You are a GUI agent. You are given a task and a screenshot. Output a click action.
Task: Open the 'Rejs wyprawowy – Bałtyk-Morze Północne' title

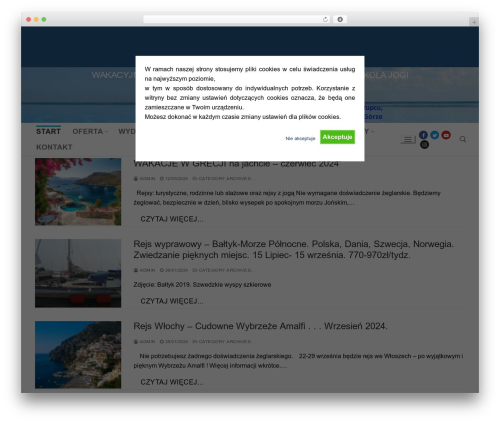(293, 249)
